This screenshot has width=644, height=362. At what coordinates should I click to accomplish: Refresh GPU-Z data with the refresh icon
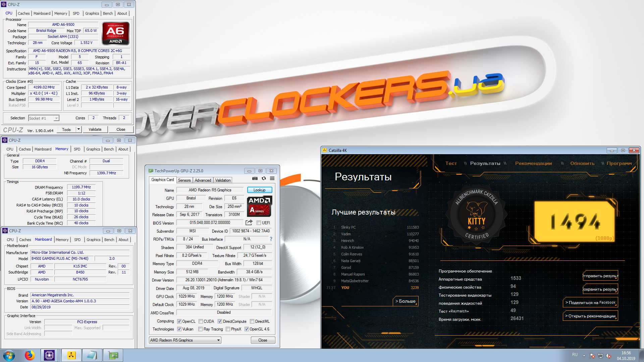pyautogui.click(x=264, y=178)
